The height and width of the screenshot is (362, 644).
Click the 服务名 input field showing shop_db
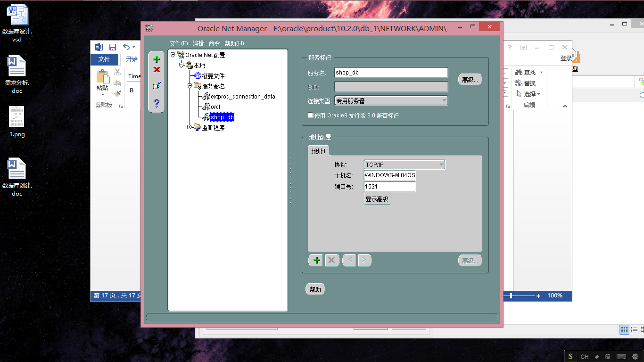coord(391,73)
